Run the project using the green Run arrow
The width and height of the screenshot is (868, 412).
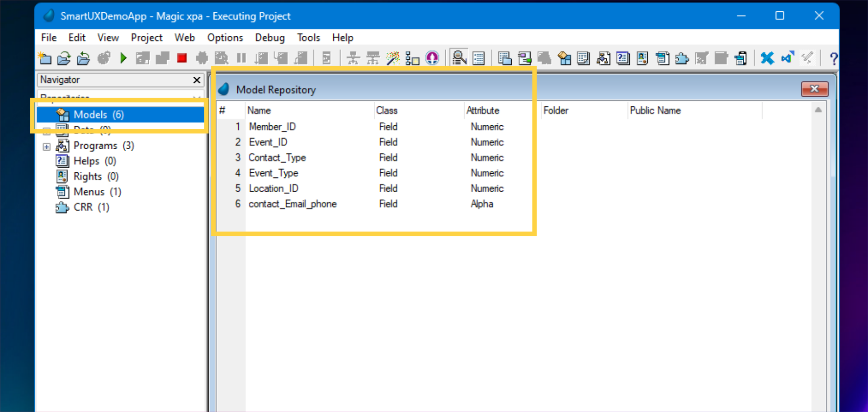[123, 58]
